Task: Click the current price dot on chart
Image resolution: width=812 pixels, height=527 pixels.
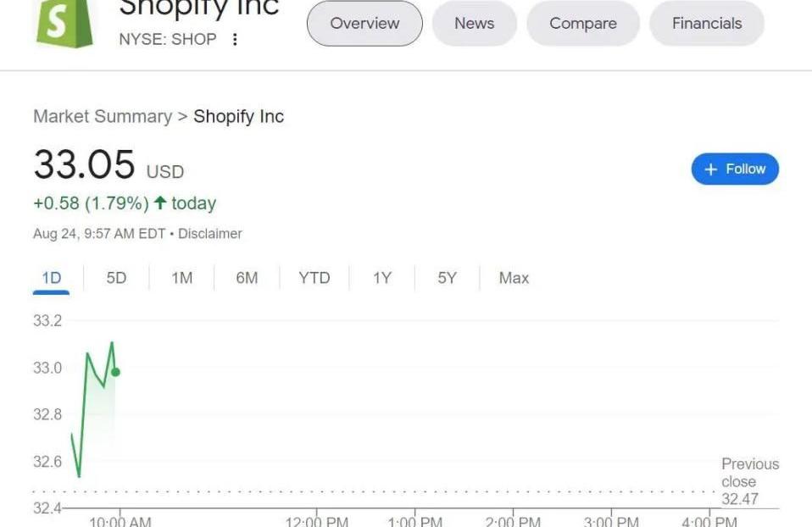Action: (x=115, y=372)
